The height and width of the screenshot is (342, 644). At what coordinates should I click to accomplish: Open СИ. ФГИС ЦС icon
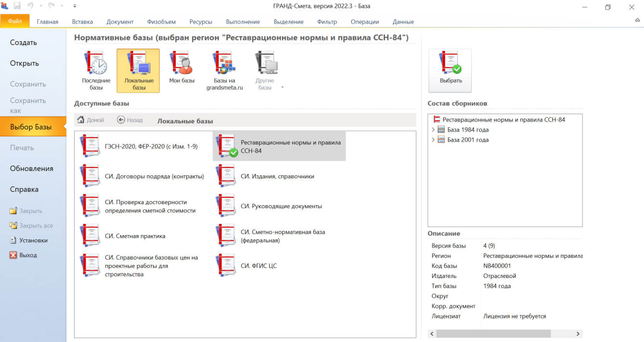226,266
